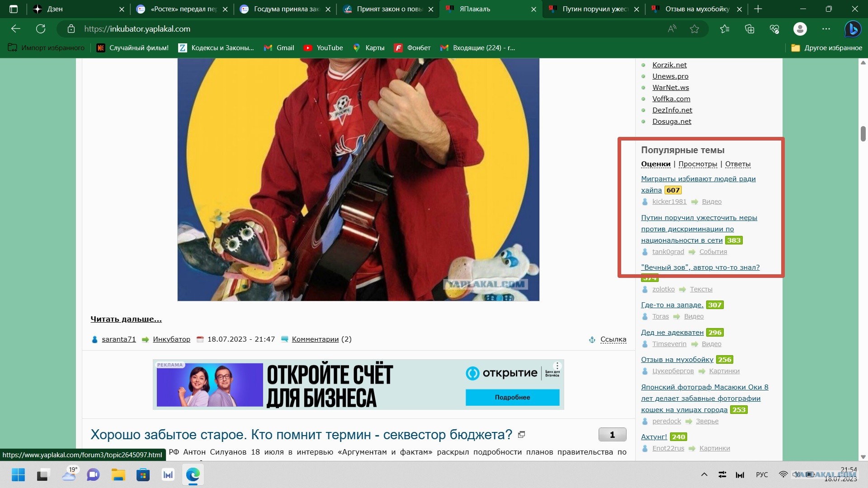Click the post rating button 1
Viewport: 868px width, 488px height.
(613, 435)
